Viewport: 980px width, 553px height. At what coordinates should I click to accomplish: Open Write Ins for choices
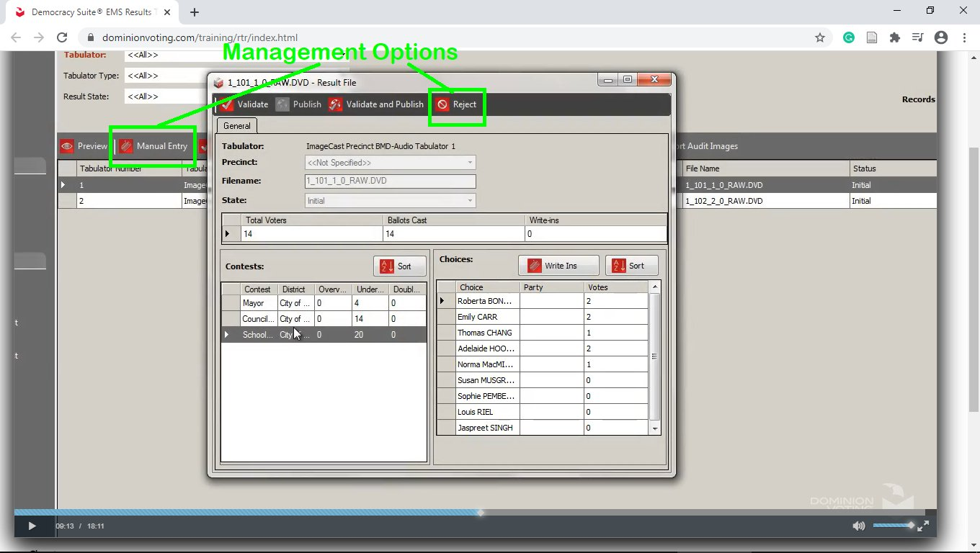tap(558, 266)
